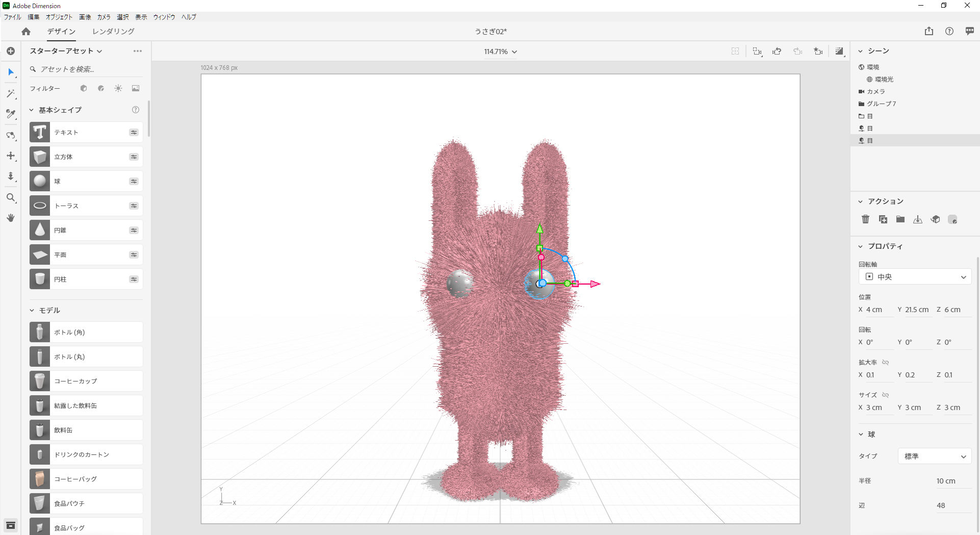Open the share/export icon
980x535 pixels.
(x=929, y=31)
